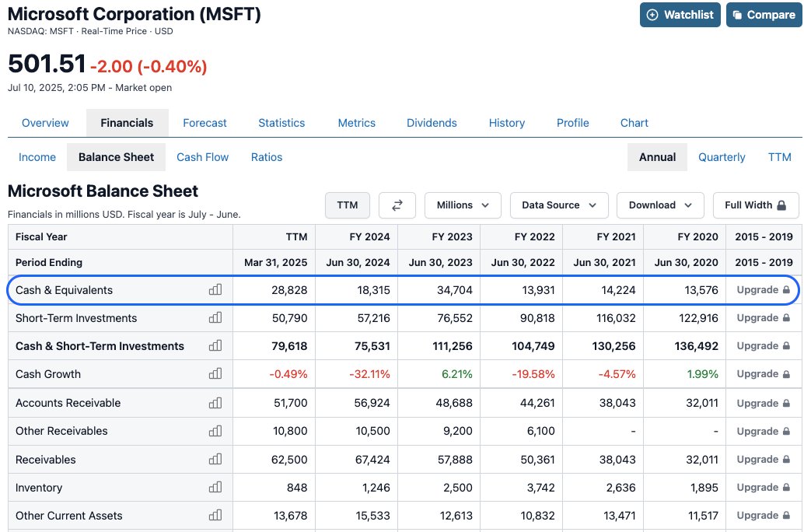This screenshot has height=532, width=804.
Task: Click the 501.51 stock price
Action: (x=47, y=64)
